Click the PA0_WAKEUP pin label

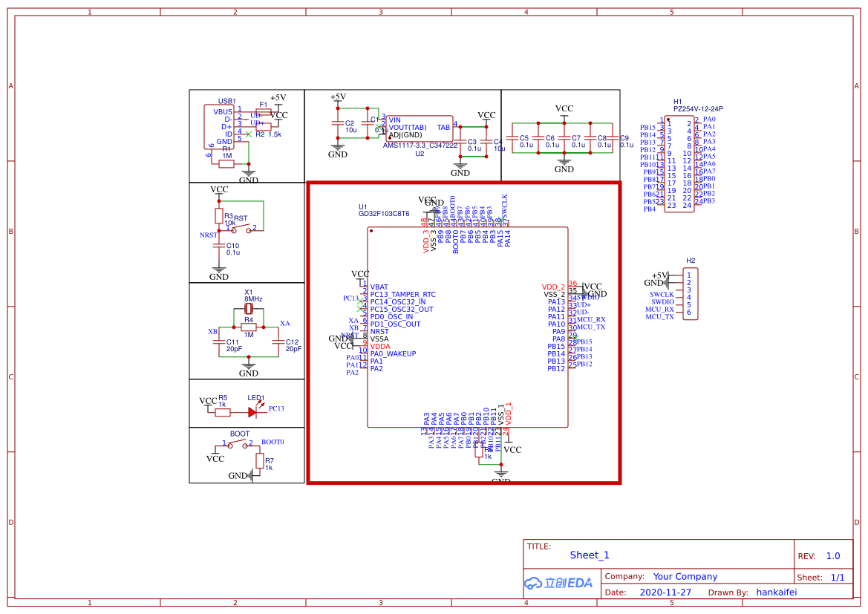pos(393,354)
